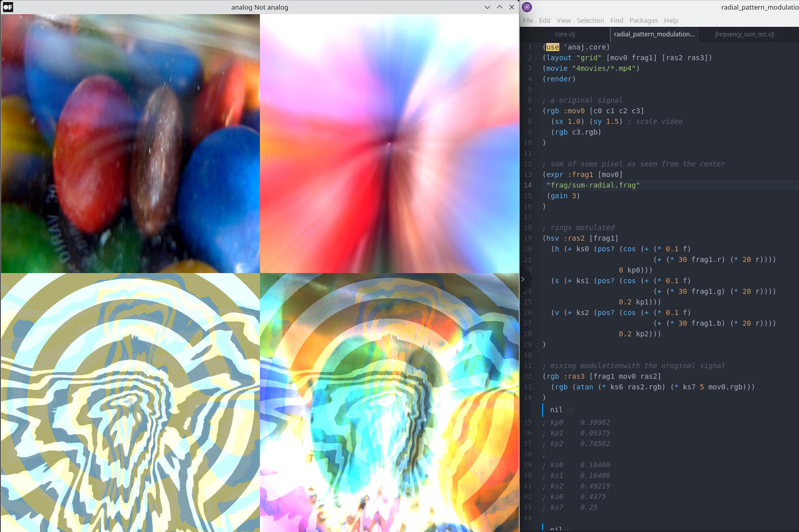This screenshot has height=532, width=799.
Task: Close the analog Not analog window
Action: point(512,7)
